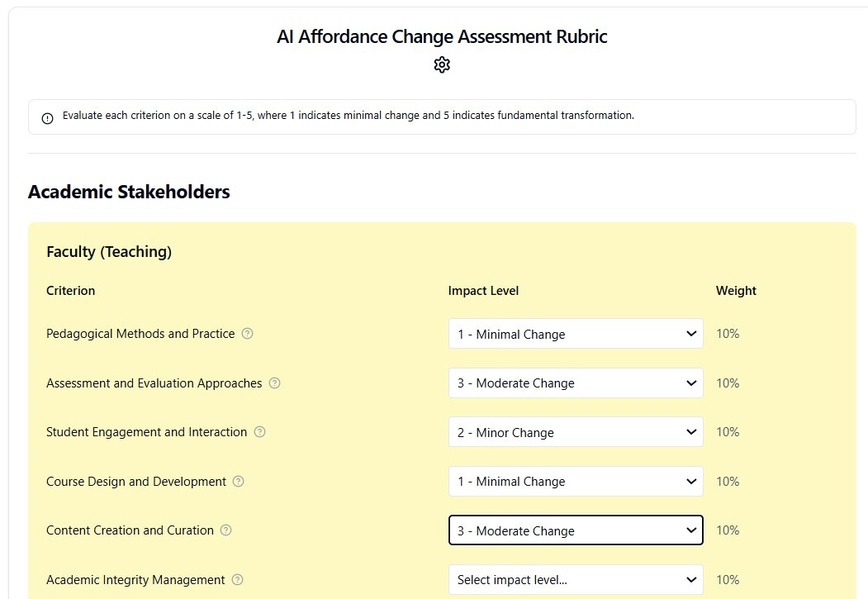Open the rubric settings gear icon

tap(442, 64)
